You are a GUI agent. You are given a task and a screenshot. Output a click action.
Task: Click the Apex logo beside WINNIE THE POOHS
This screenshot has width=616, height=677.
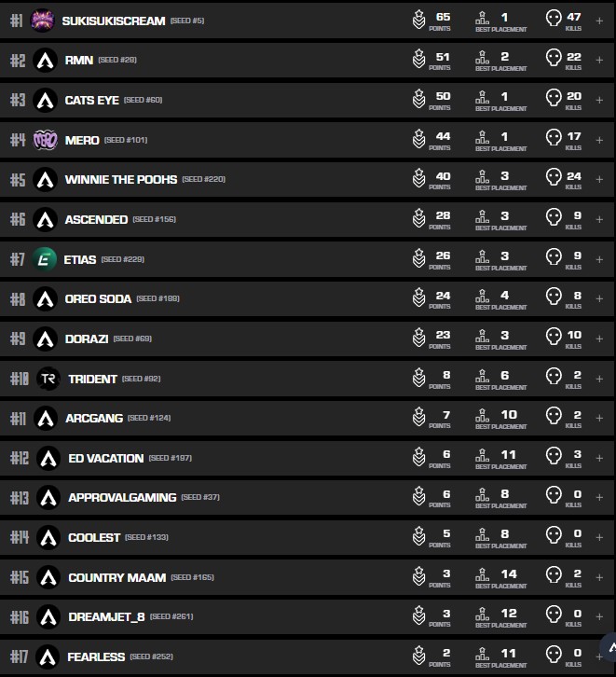click(x=45, y=179)
